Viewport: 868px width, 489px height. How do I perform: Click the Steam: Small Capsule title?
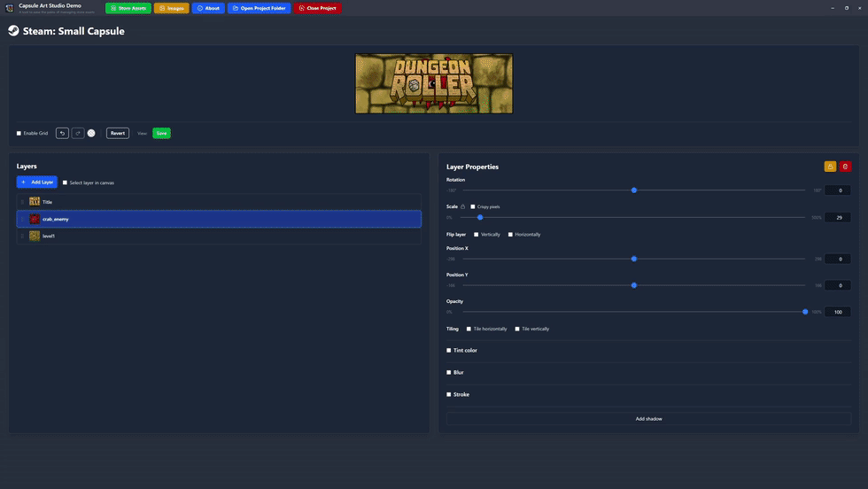74,31
